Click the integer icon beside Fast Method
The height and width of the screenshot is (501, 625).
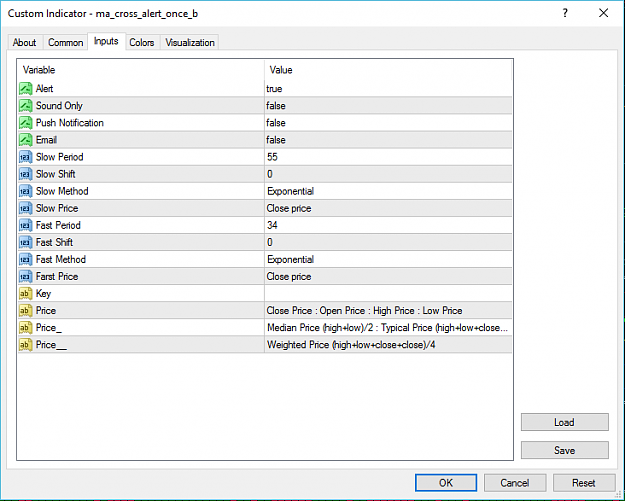26,259
